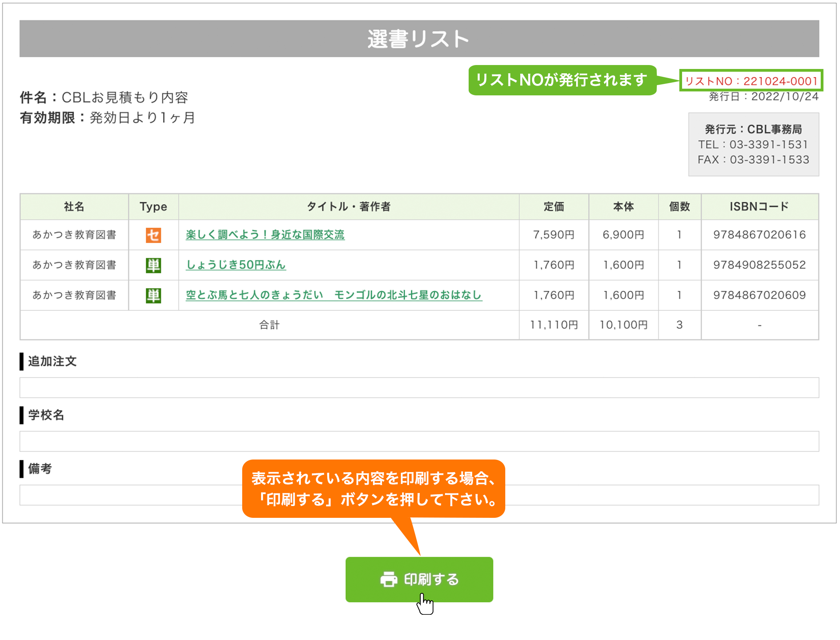840x640 pixels.
Task: Click the Type column header
Action: tap(154, 207)
